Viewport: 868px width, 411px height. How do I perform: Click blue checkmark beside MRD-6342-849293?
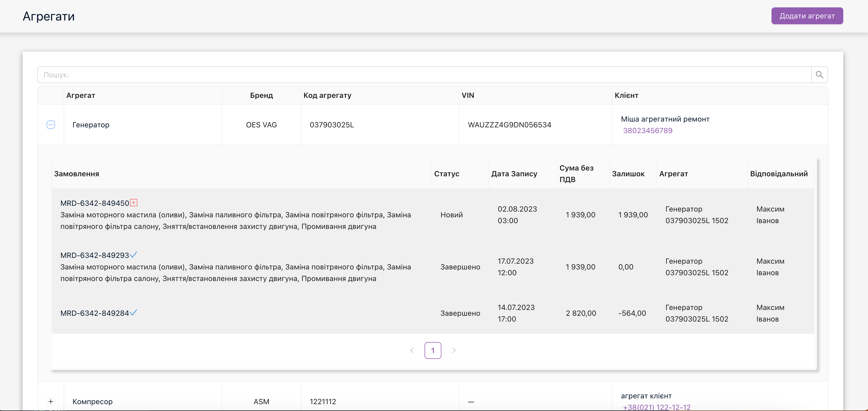tap(133, 254)
